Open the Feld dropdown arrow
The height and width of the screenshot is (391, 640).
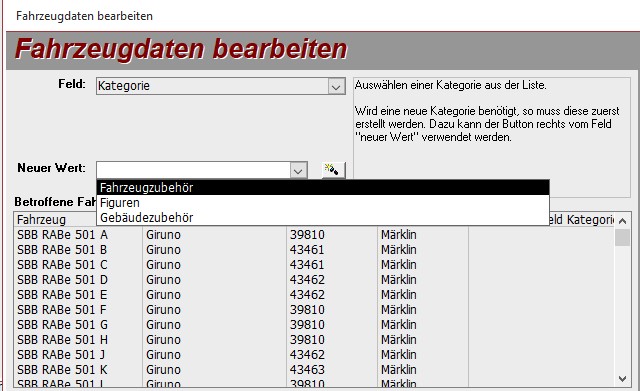(336, 87)
